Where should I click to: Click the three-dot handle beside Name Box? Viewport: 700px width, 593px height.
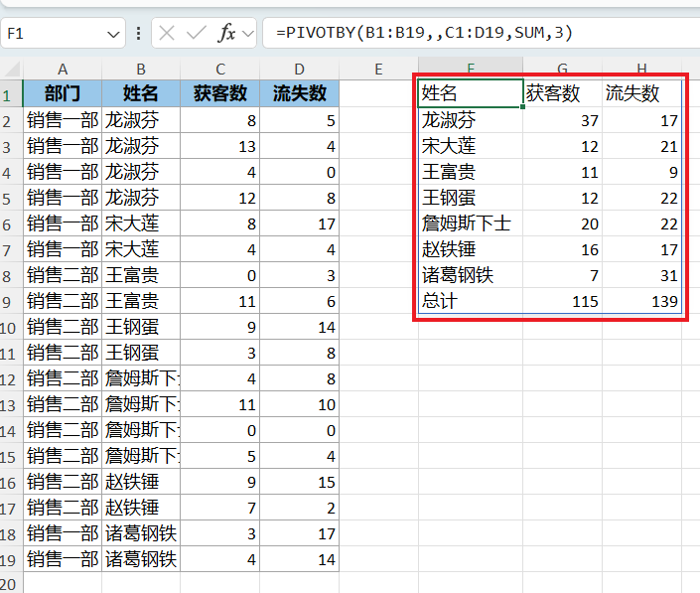138,33
